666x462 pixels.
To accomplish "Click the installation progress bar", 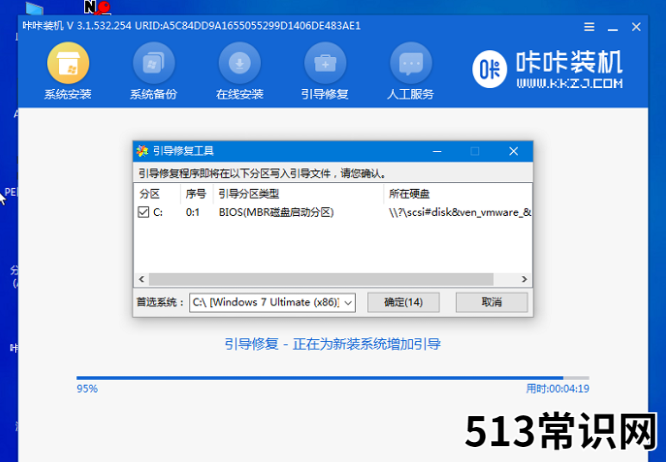I will pos(333,377).
